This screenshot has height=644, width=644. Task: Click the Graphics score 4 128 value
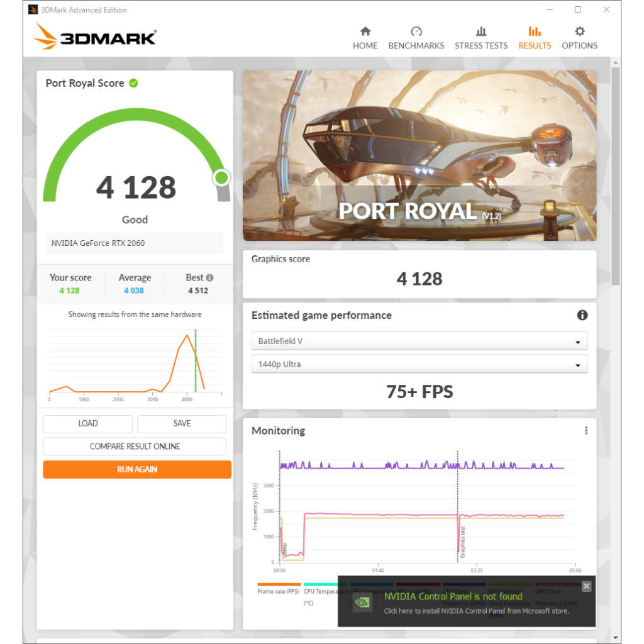point(419,279)
